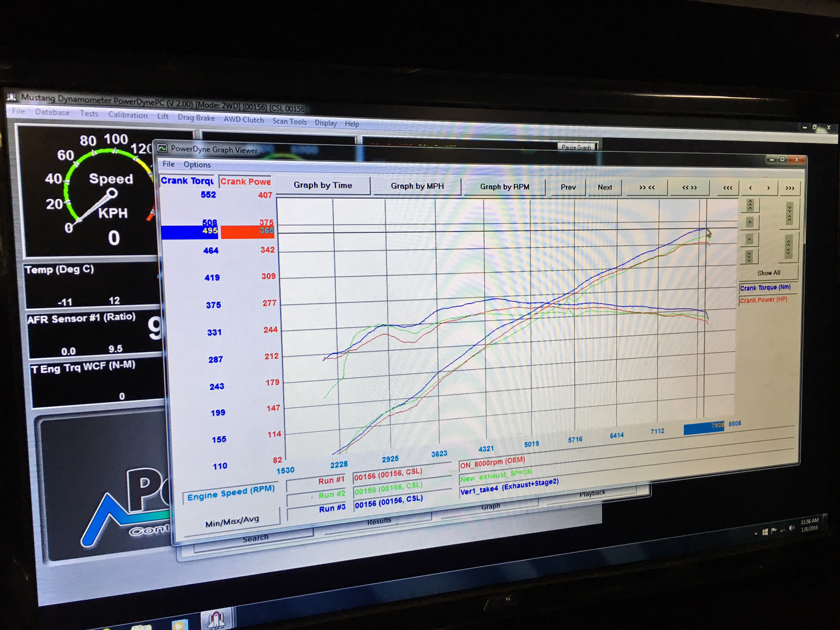Click the highlighted 7939 RPM cursor value
The image size is (840, 630).
click(x=704, y=428)
